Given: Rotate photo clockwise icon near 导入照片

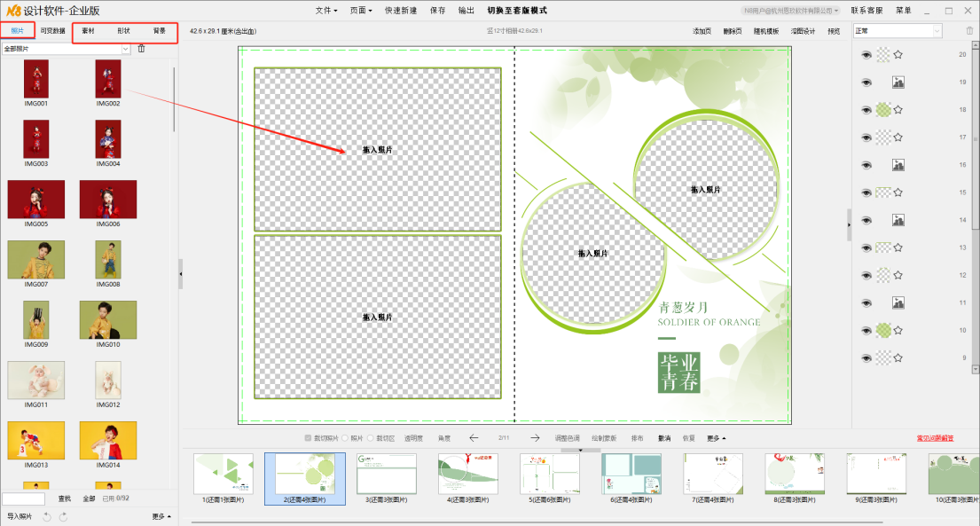Looking at the screenshot, I should [63, 516].
